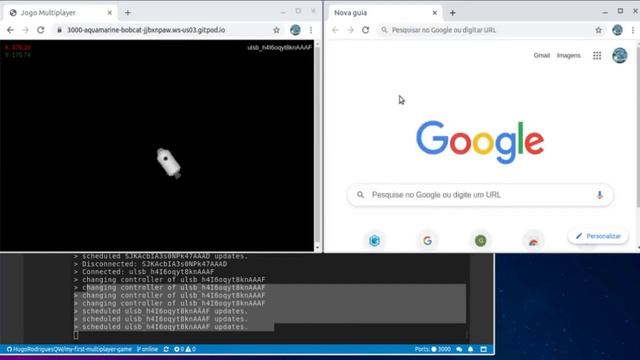Click the lock icon beside gitpod URL
The image size is (640, 360).
60,30
